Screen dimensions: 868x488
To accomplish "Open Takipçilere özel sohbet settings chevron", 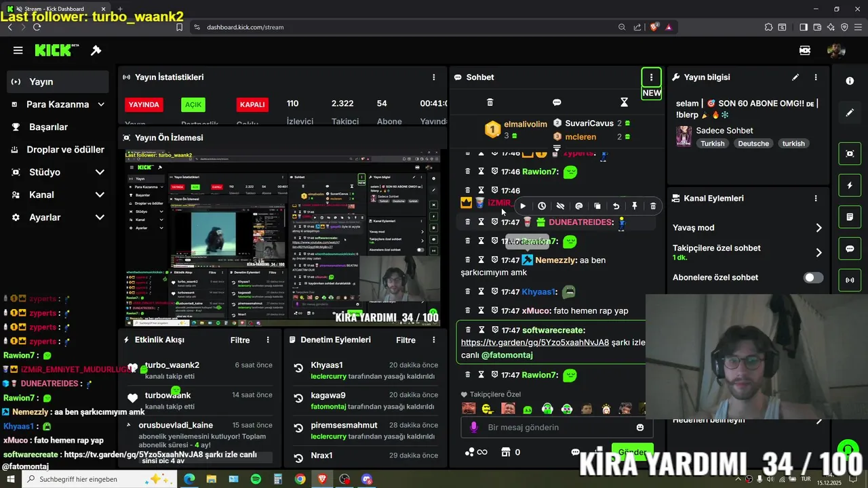I will pos(818,252).
